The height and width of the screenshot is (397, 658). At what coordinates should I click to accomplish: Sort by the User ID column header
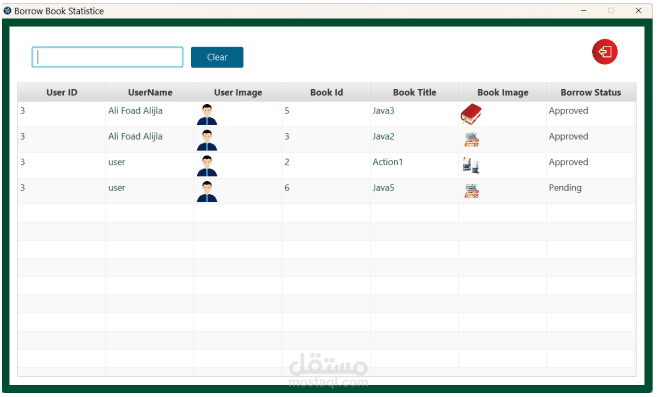[62, 92]
